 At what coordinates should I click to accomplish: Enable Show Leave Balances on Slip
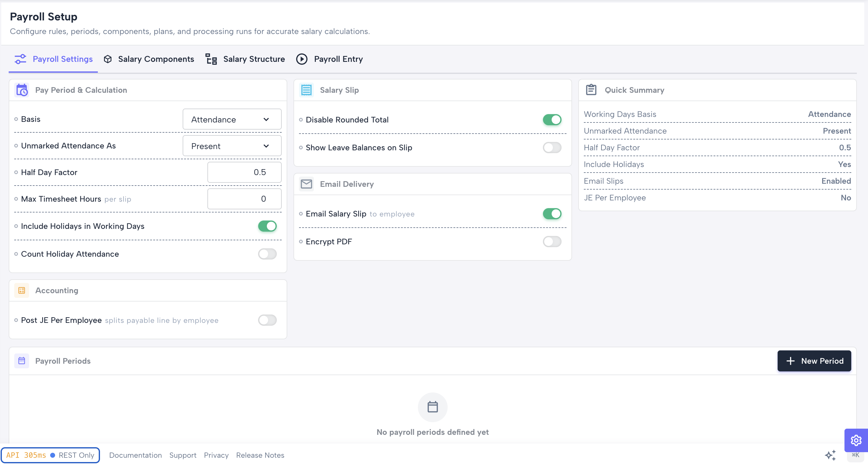click(x=552, y=148)
